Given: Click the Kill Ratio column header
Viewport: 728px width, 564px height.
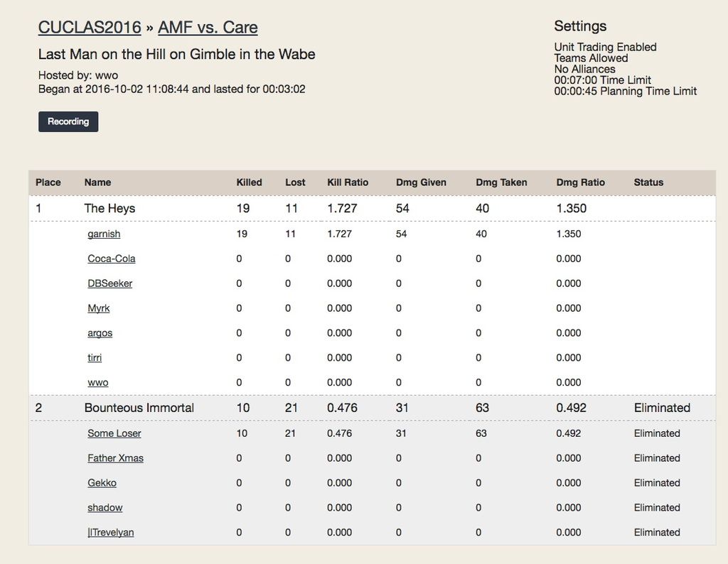Looking at the screenshot, I should [348, 183].
